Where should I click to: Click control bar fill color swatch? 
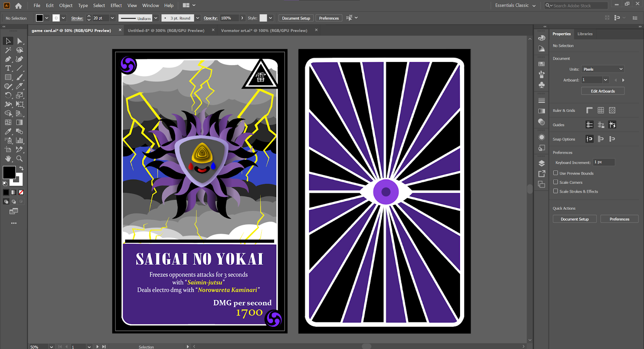pyautogui.click(x=39, y=18)
